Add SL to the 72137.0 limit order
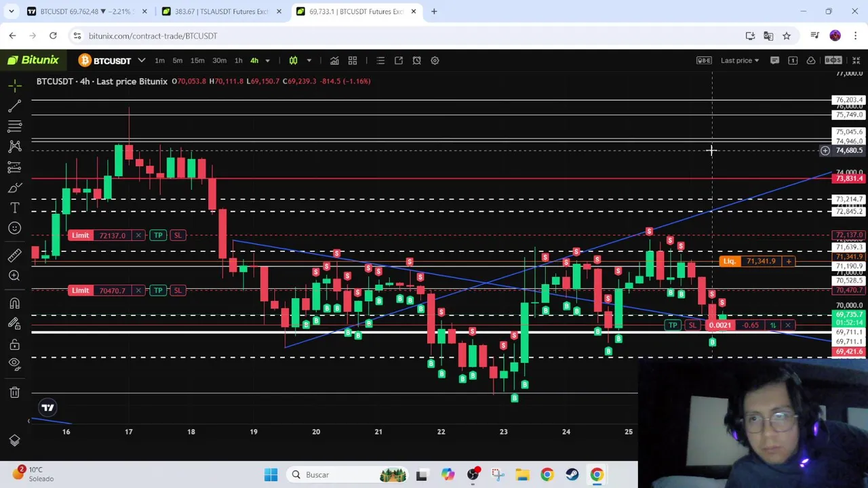Image resolution: width=868 pixels, height=488 pixels. point(177,235)
